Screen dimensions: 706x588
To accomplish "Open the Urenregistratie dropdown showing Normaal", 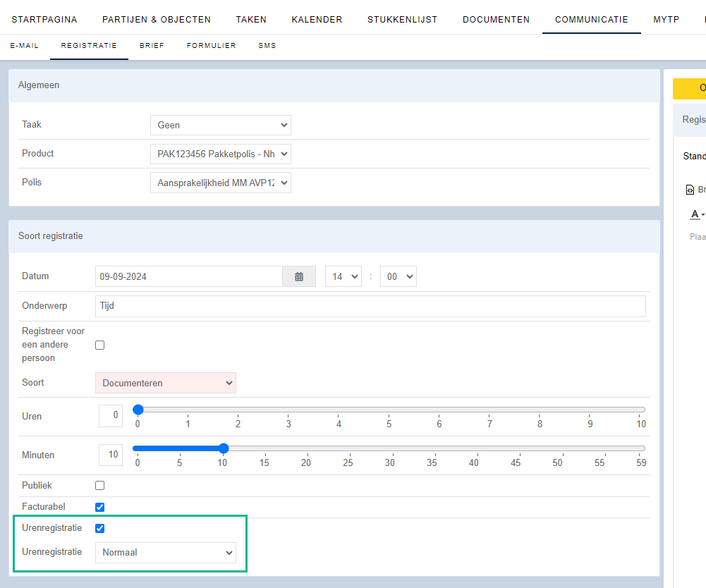I will tap(166, 553).
